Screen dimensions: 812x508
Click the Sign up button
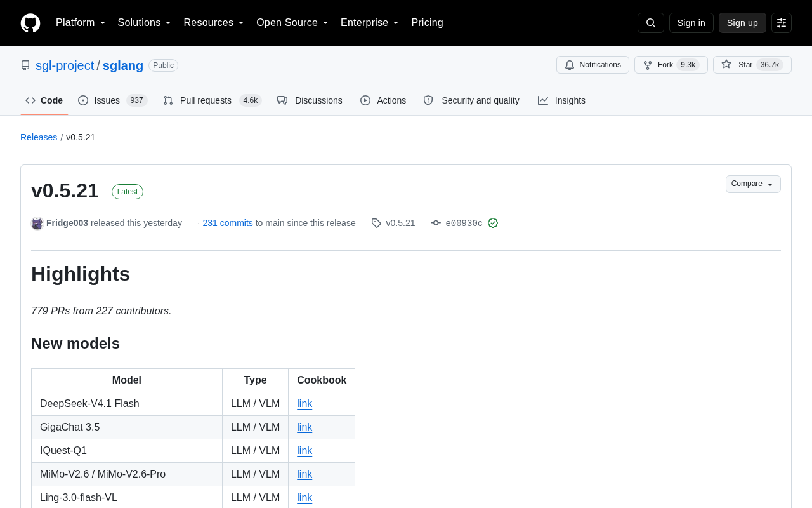pyautogui.click(x=742, y=23)
